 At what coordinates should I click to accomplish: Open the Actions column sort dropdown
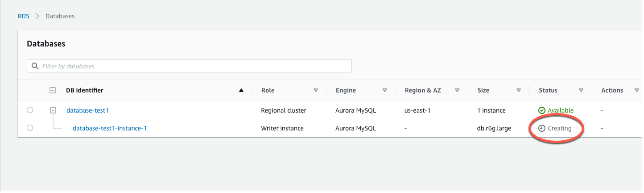point(636,90)
